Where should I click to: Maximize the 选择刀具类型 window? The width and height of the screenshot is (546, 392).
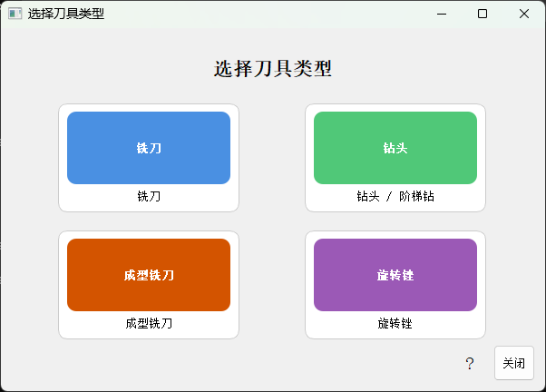483,14
